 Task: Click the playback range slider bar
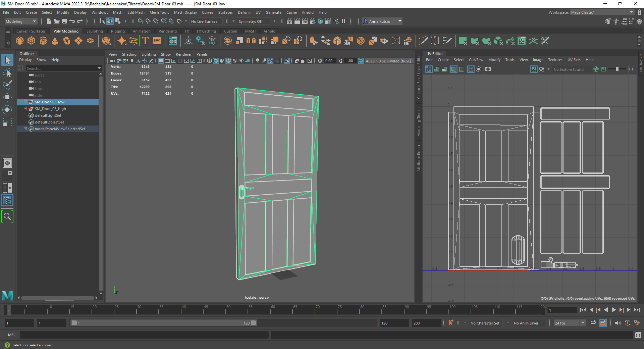click(x=164, y=323)
